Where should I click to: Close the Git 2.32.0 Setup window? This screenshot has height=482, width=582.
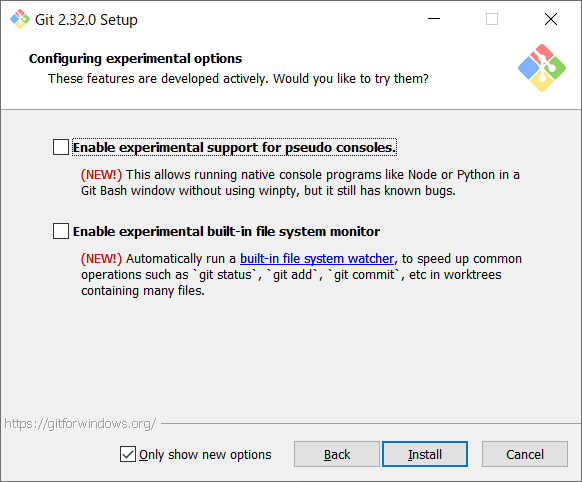pyautogui.click(x=551, y=19)
